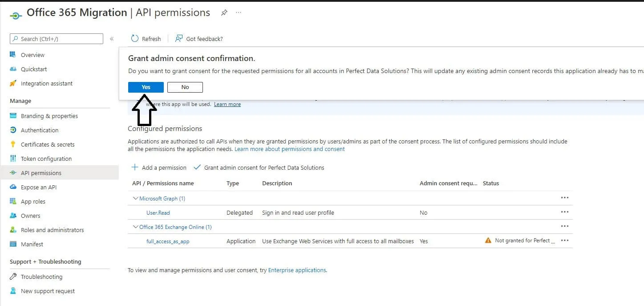644x306 pixels.
Task: Click the Overview icon in sidebar
Action: tap(13, 55)
